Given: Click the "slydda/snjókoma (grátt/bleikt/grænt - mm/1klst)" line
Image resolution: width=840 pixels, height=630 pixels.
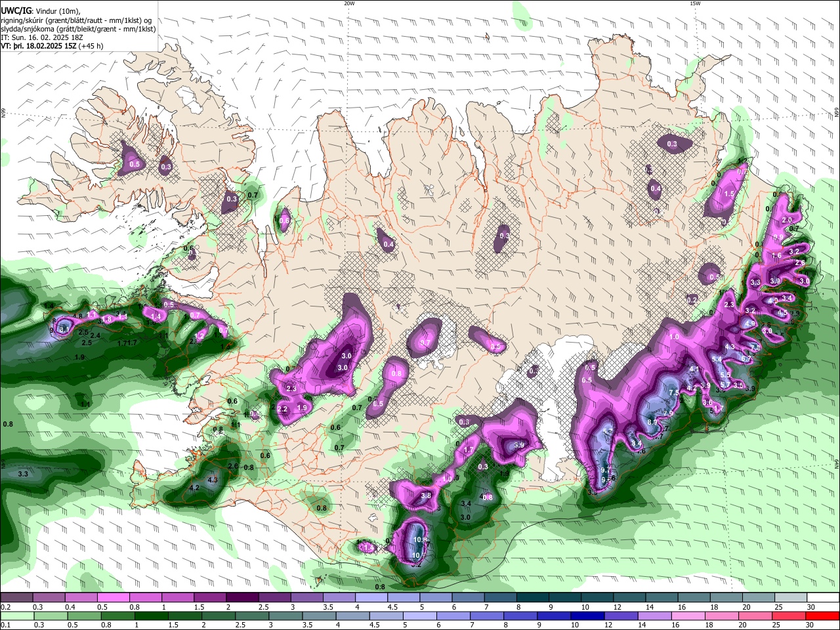Looking at the screenshot, I should pyautogui.click(x=78, y=29).
